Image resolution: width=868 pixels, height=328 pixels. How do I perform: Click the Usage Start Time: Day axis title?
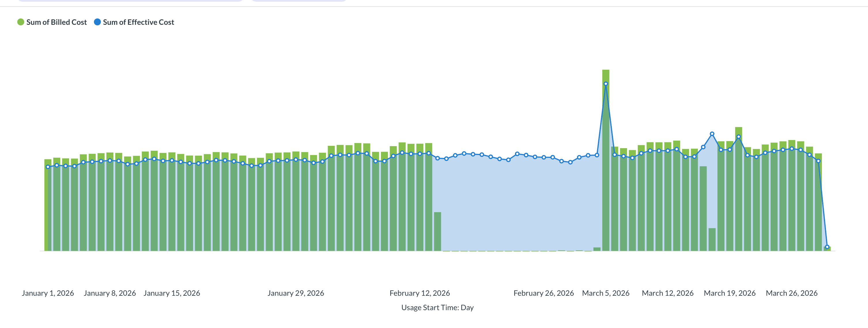click(x=437, y=308)
